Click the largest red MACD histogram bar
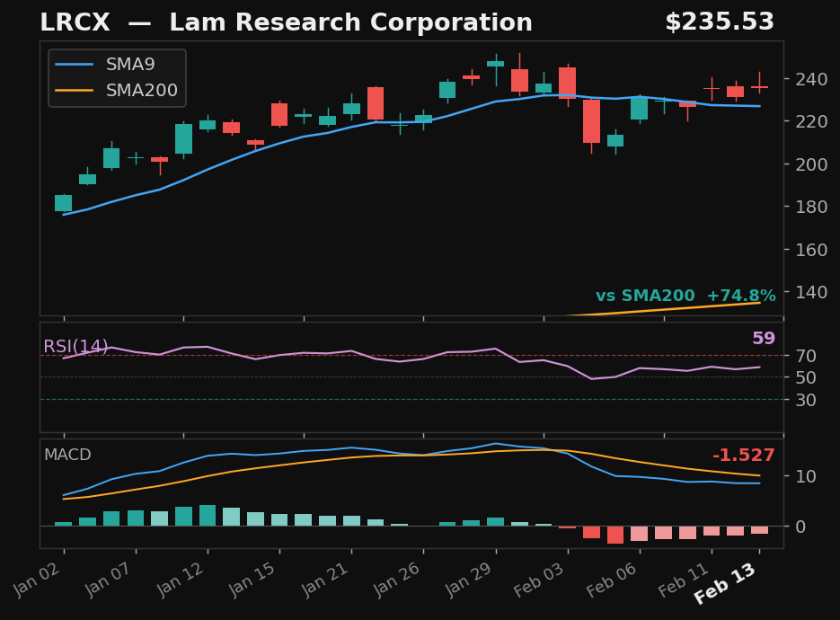 (615, 535)
